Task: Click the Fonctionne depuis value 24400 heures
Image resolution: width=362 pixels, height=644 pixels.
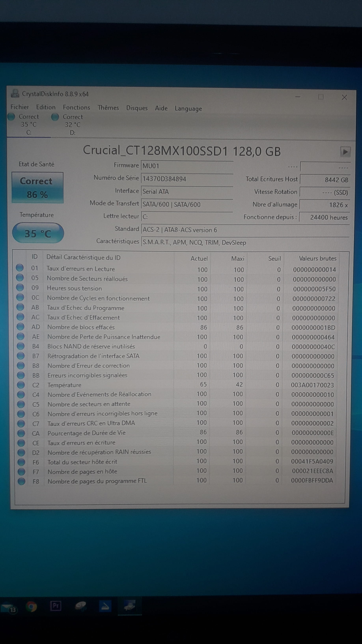Action: 325,217
